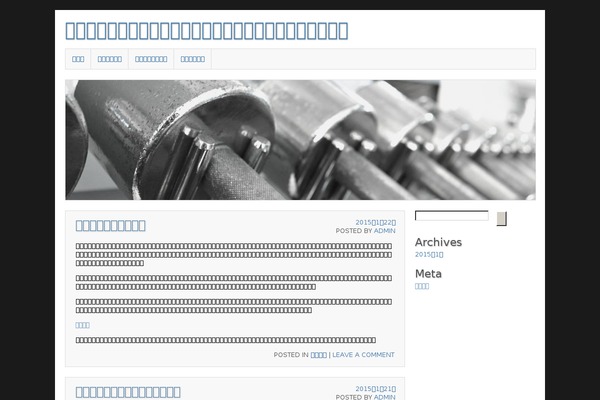
Task: Focus the sidebar search input field
Action: [452, 216]
